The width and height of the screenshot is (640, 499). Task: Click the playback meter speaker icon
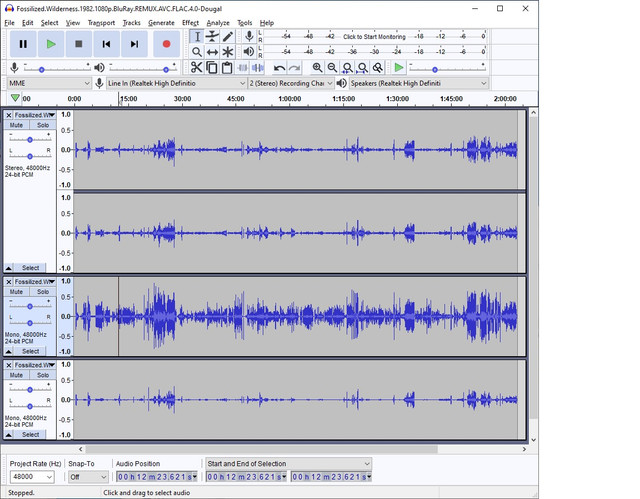[249, 51]
